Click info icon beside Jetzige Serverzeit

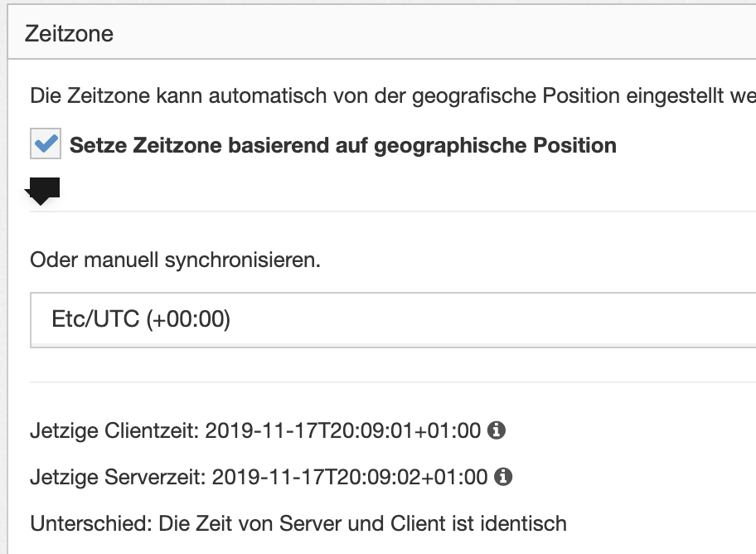point(503,476)
